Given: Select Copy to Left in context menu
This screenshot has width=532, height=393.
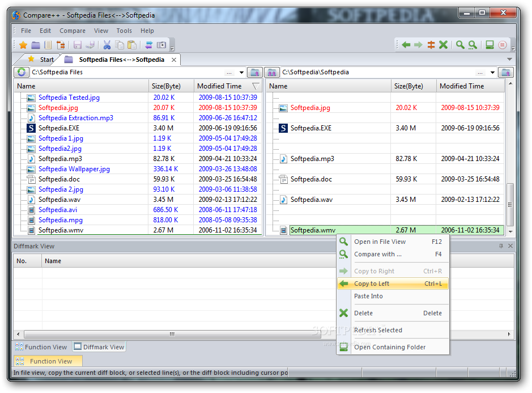Looking at the screenshot, I should pyautogui.click(x=393, y=284).
